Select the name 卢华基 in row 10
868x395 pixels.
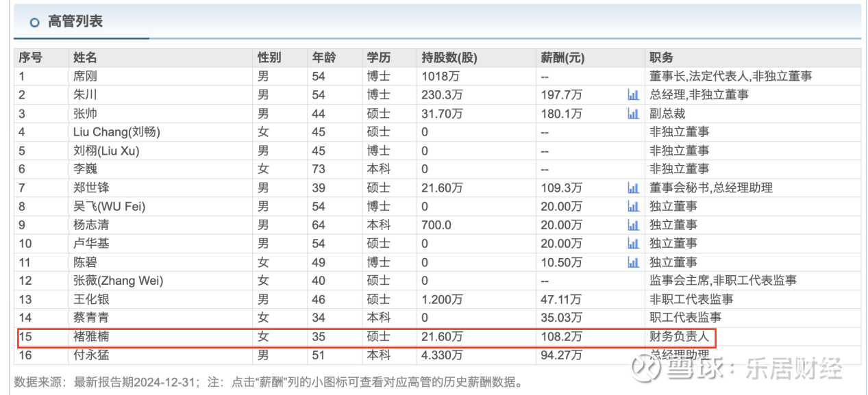pyautogui.click(x=91, y=243)
